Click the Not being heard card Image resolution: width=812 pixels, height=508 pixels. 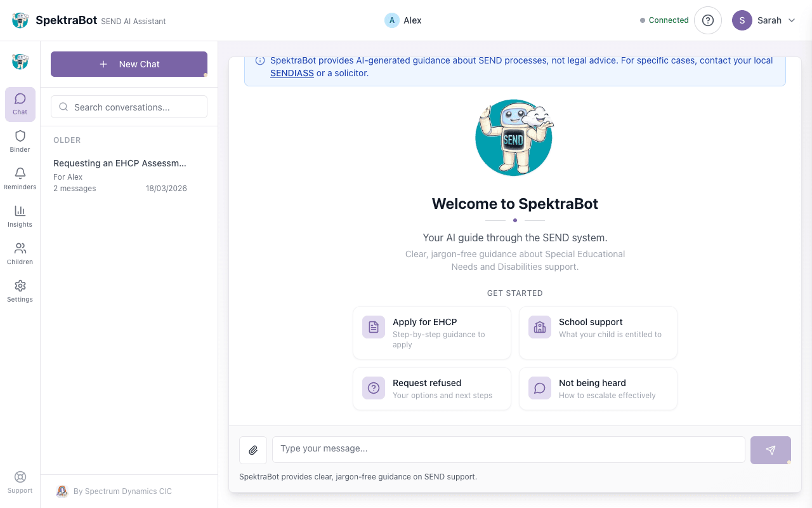coord(598,388)
